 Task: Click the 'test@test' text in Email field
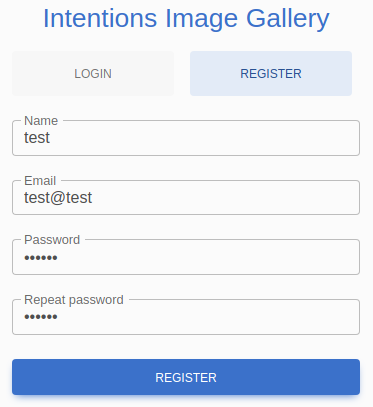(58, 198)
